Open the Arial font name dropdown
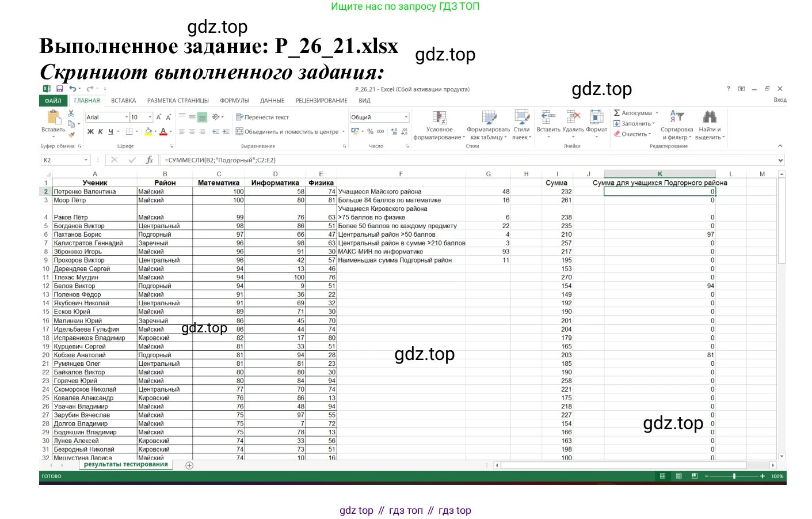Image resolution: width=812 pixels, height=519 pixels. [127, 117]
